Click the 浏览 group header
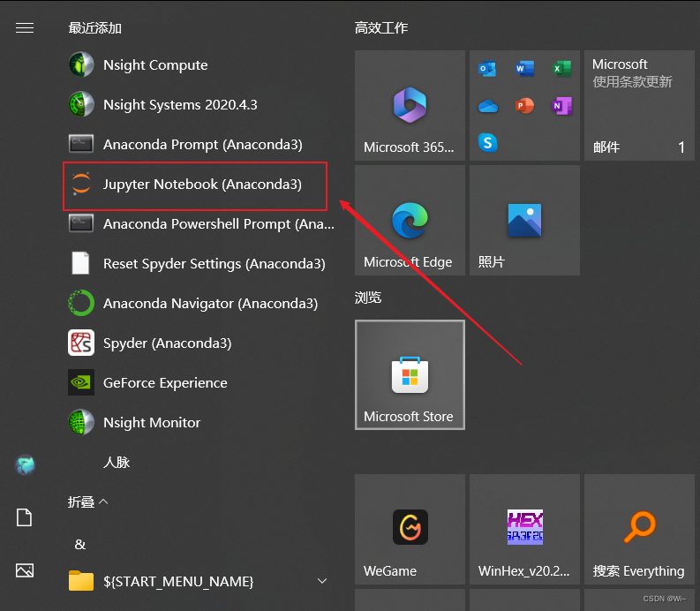The width and height of the screenshot is (700, 611). click(368, 298)
